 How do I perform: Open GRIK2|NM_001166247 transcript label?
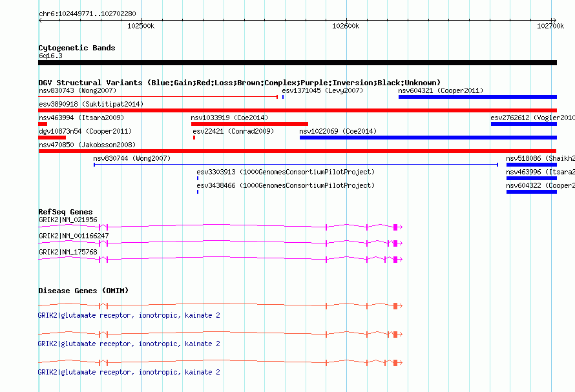point(74,236)
